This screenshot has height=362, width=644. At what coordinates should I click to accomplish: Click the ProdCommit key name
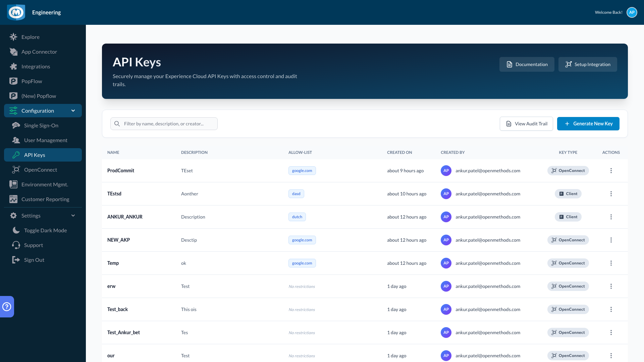(x=121, y=171)
